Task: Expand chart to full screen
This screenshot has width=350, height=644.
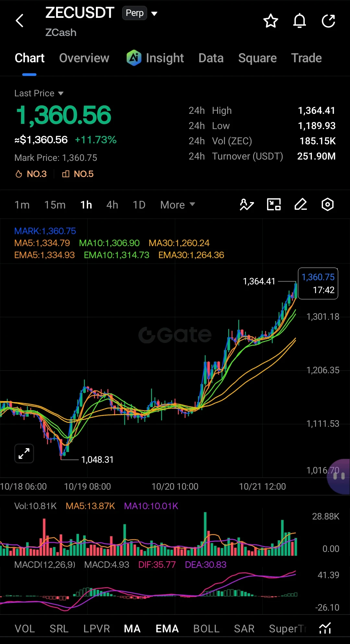Action: (x=24, y=453)
